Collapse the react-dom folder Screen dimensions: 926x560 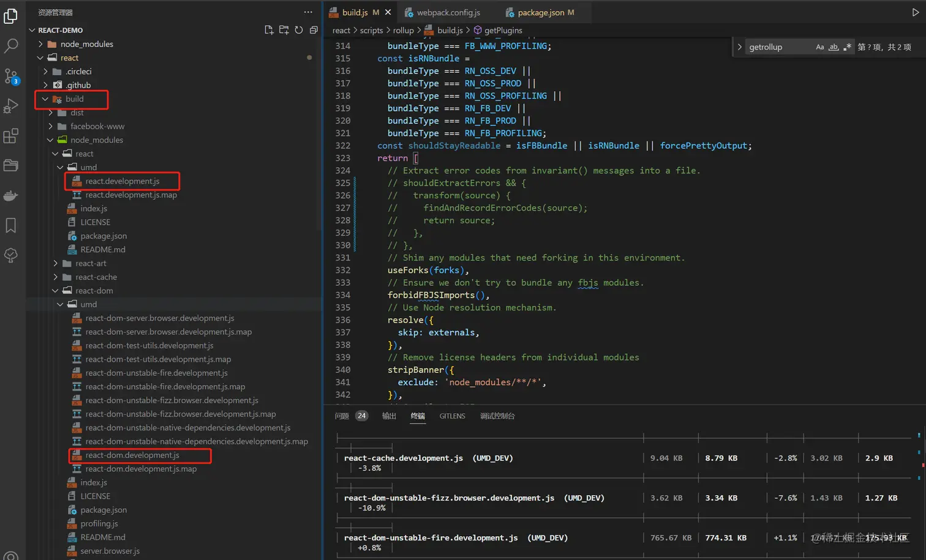tap(94, 291)
